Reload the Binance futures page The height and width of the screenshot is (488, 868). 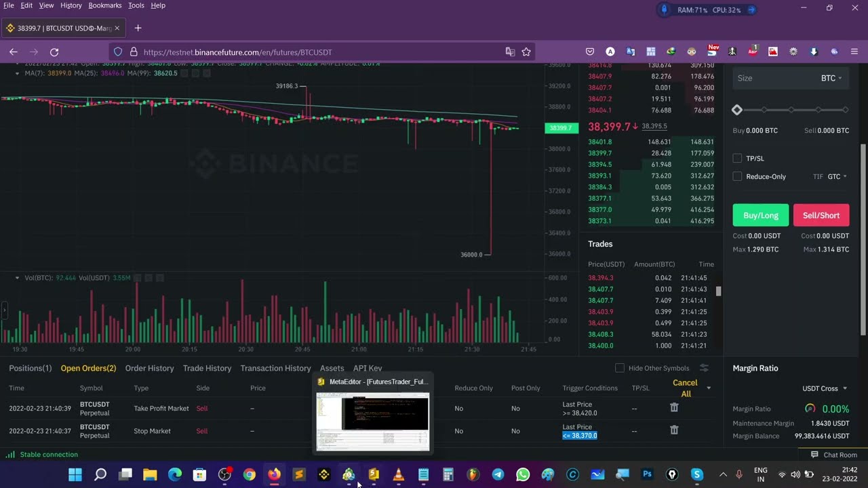coord(54,52)
